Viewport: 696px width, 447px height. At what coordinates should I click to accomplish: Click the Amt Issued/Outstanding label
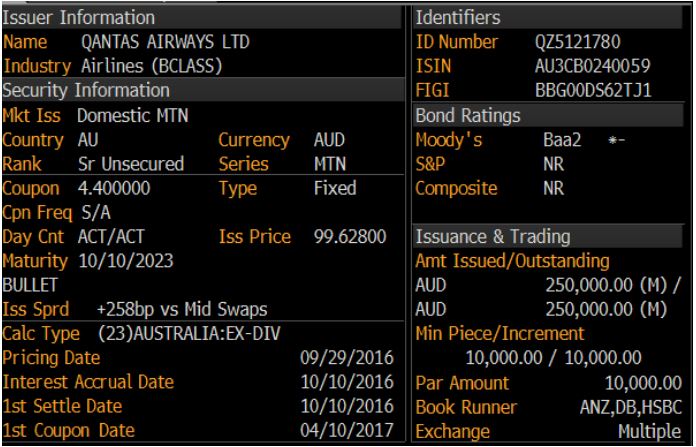pyautogui.click(x=512, y=261)
